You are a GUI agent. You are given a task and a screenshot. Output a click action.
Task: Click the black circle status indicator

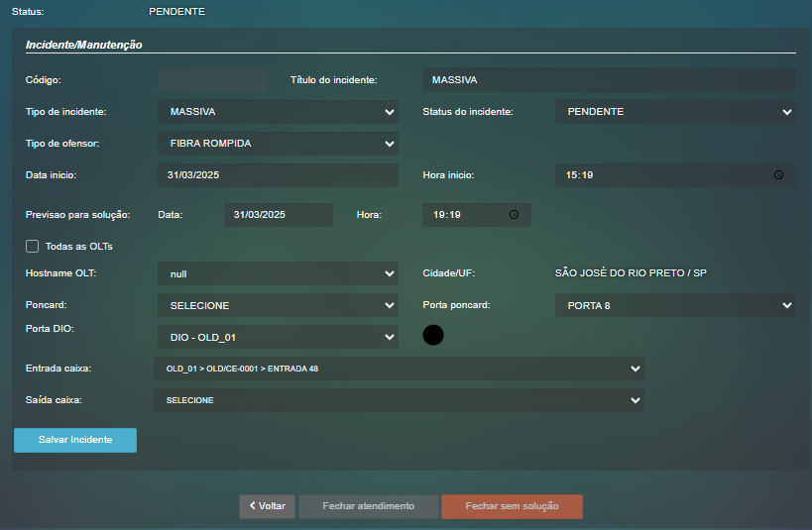pyautogui.click(x=433, y=335)
